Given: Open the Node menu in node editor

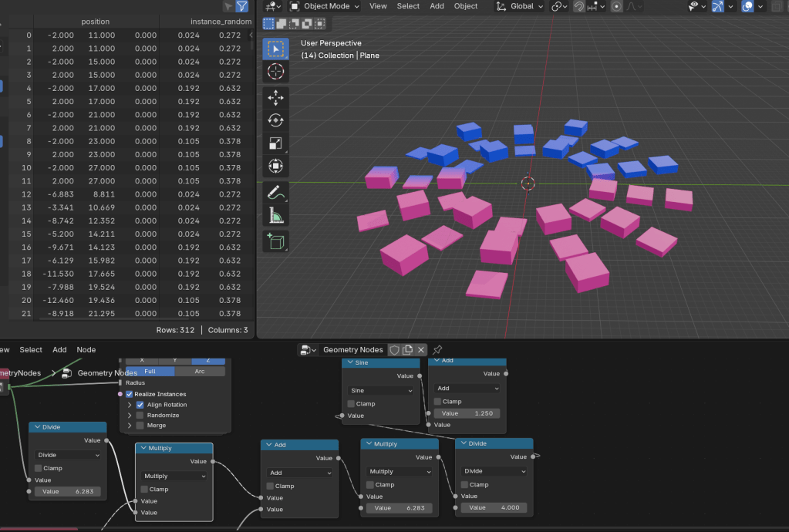Looking at the screenshot, I should (x=86, y=349).
